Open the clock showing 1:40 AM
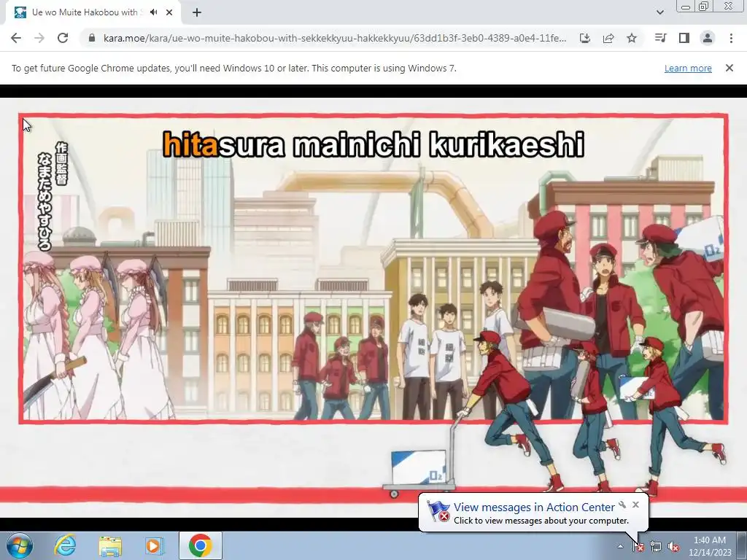The image size is (747, 560). tap(710, 546)
